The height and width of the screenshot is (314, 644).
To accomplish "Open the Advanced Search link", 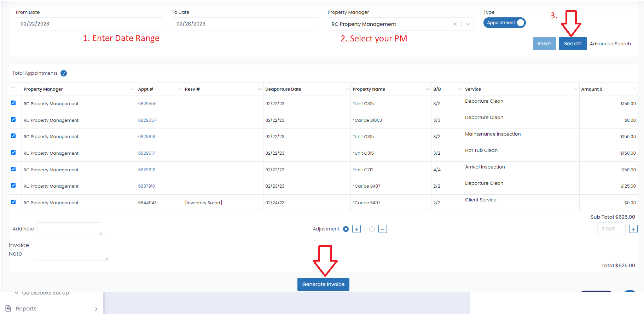I will [x=610, y=44].
